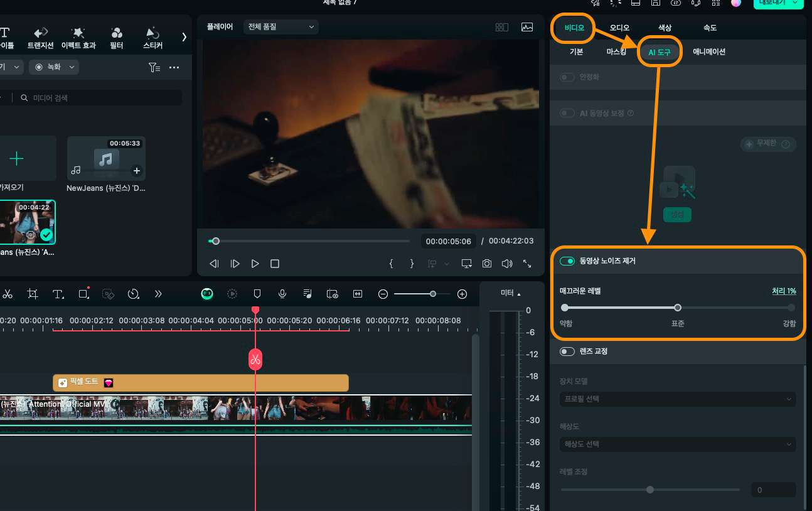Screen dimensions: 812x511
Task: Add the NewJeans audio clip with plus icon
Action: click(x=136, y=171)
